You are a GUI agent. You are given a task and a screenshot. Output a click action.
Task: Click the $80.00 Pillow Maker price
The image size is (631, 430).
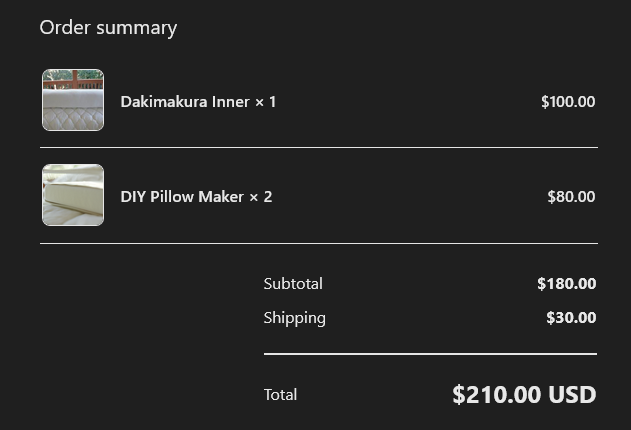pyautogui.click(x=571, y=197)
